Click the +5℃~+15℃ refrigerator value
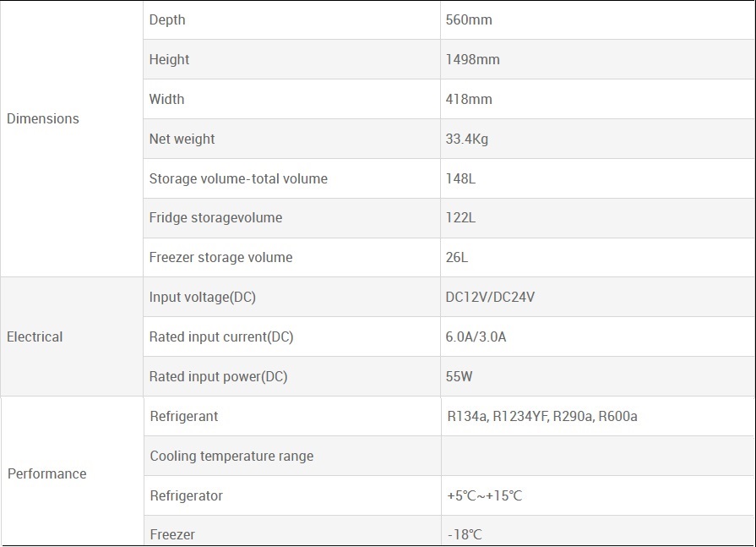This screenshot has width=756, height=547. click(485, 496)
